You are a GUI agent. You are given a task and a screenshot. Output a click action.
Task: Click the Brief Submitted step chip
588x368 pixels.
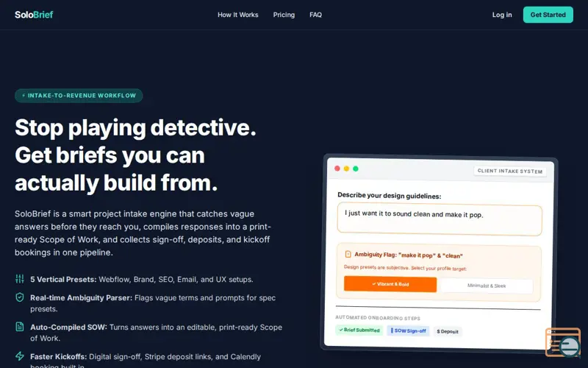(359, 330)
